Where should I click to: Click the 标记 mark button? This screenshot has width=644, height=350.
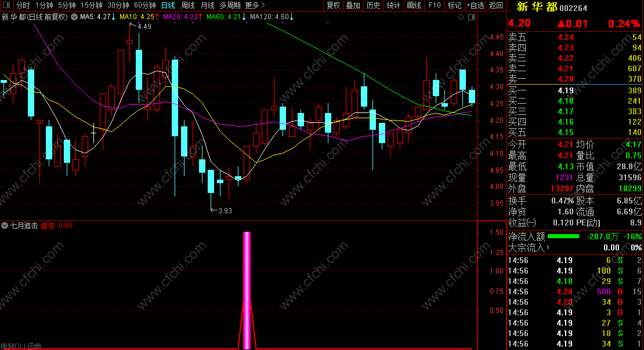(454, 5)
